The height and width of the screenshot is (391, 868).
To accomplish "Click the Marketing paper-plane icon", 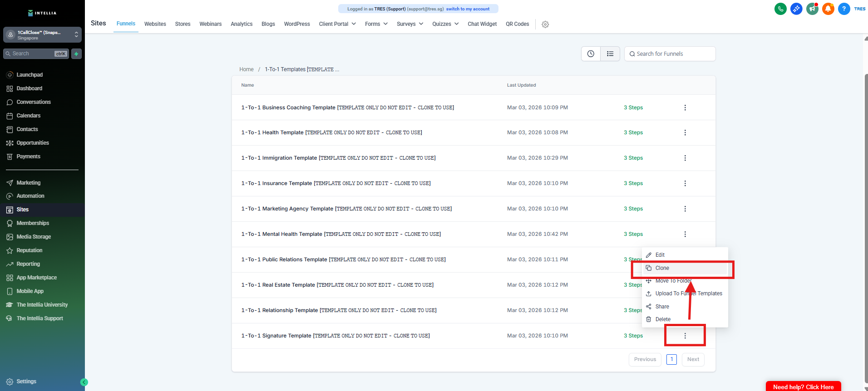I will (x=10, y=183).
